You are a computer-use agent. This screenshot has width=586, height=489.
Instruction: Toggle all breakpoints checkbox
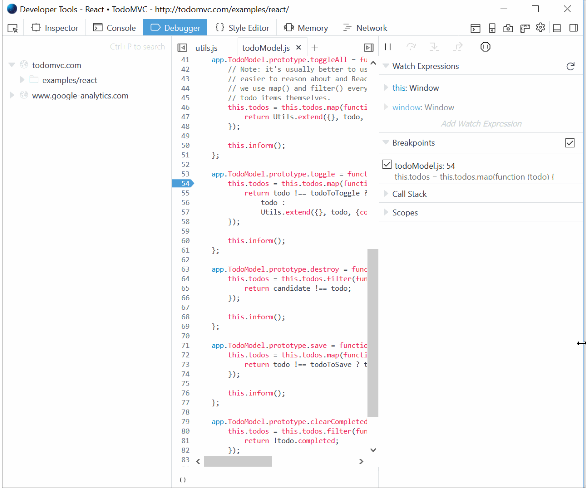pos(570,143)
